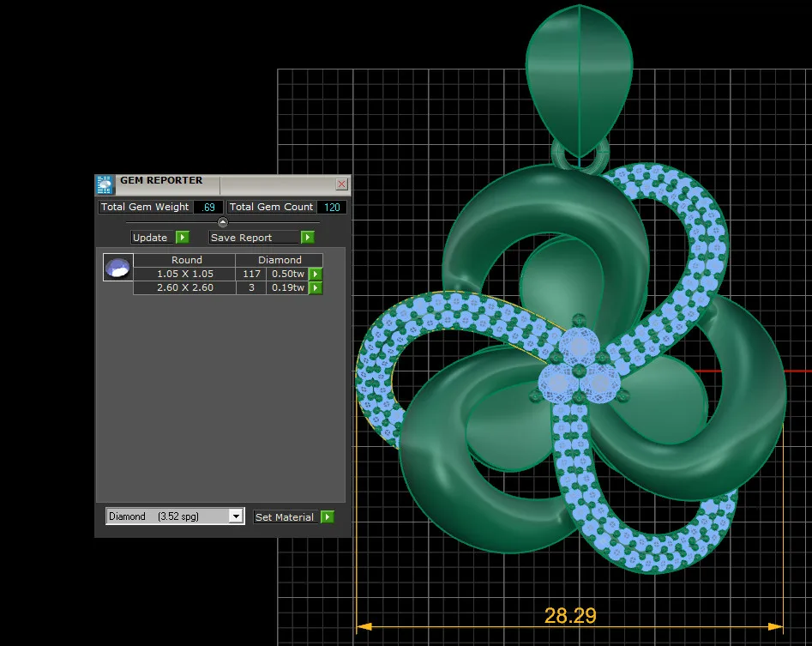This screenshot has width=812, height=646.
Task: Click the Save Report button
Action: [255, 238]
